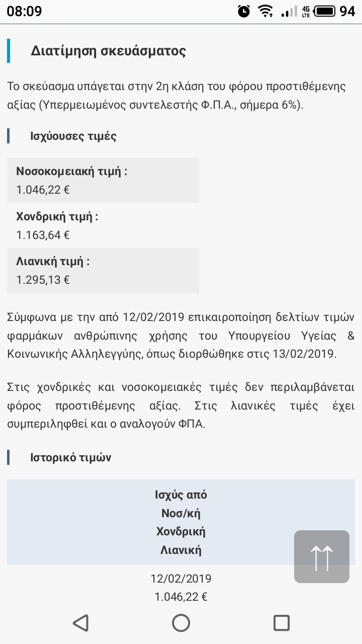The image size is (362, 644).
Task: Tap the 08:09 clock in status bar
Action: coord(24,11)
